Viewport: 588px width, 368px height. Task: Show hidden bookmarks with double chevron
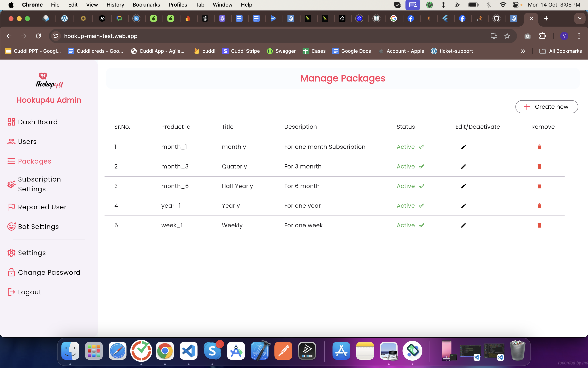(523, 51)
